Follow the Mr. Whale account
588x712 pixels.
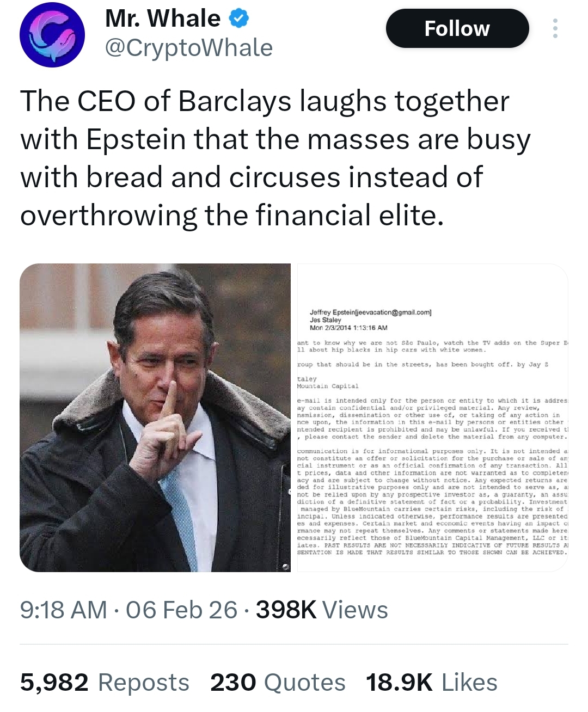[x=457, y=28]
